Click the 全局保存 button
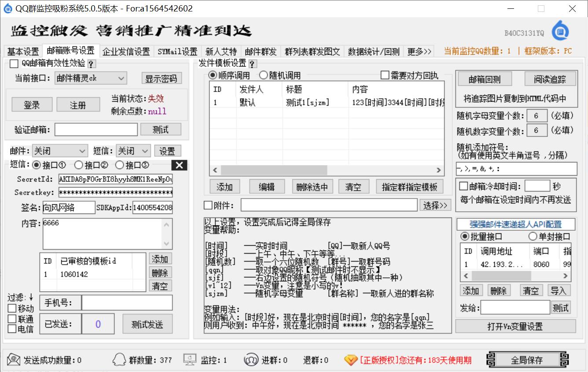Image resolution: width=588 pixels, height=372 pixels. point(527,360)
